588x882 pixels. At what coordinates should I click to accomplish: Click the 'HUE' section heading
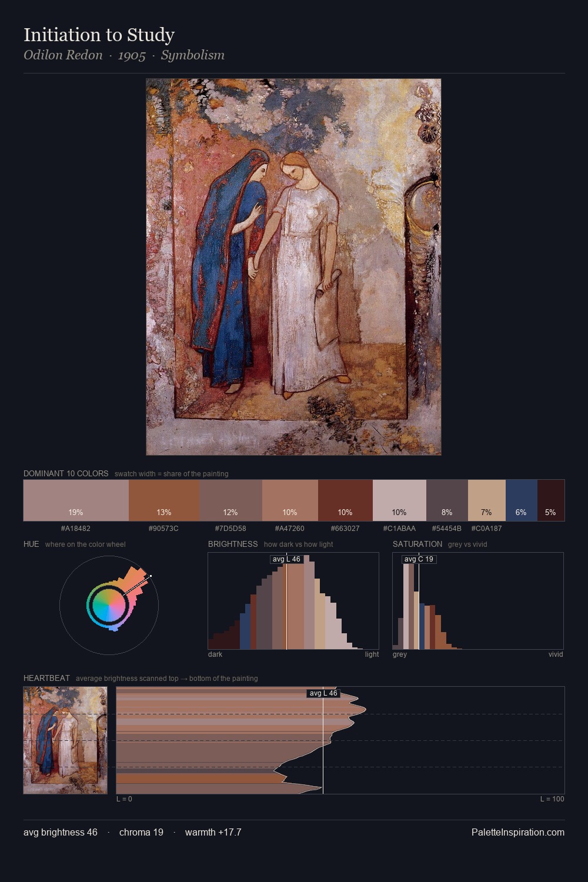(x=31, y=544)
